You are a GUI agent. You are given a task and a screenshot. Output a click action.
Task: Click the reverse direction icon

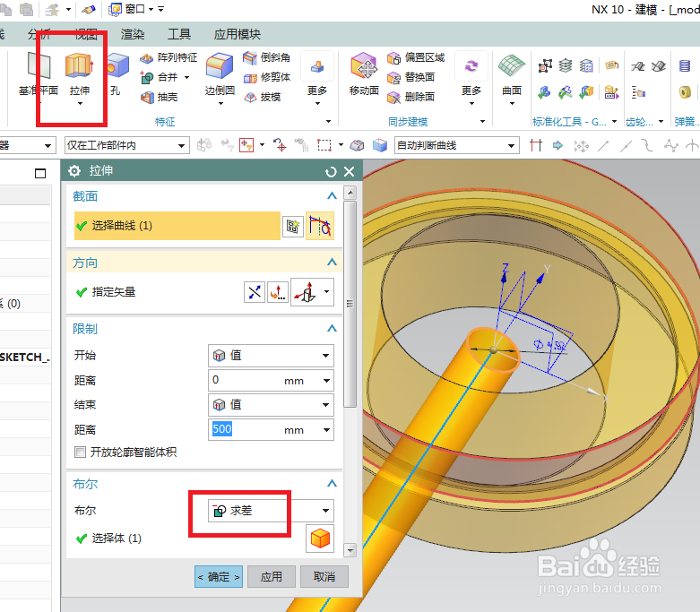click(255, 292)
